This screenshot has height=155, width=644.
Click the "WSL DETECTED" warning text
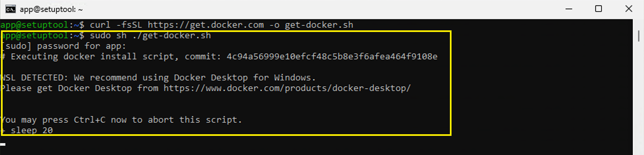[x=34, y=78]
